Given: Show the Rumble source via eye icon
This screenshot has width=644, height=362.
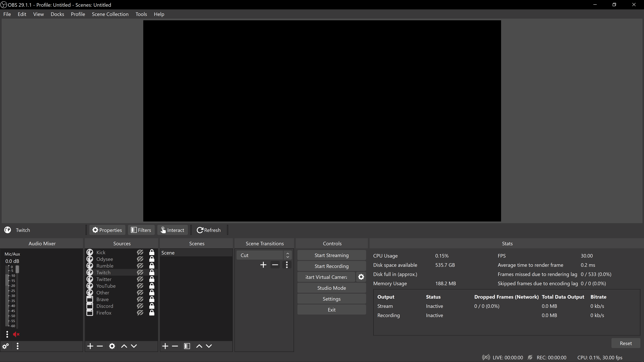Looking at the screenshot, I should [140, 266].
